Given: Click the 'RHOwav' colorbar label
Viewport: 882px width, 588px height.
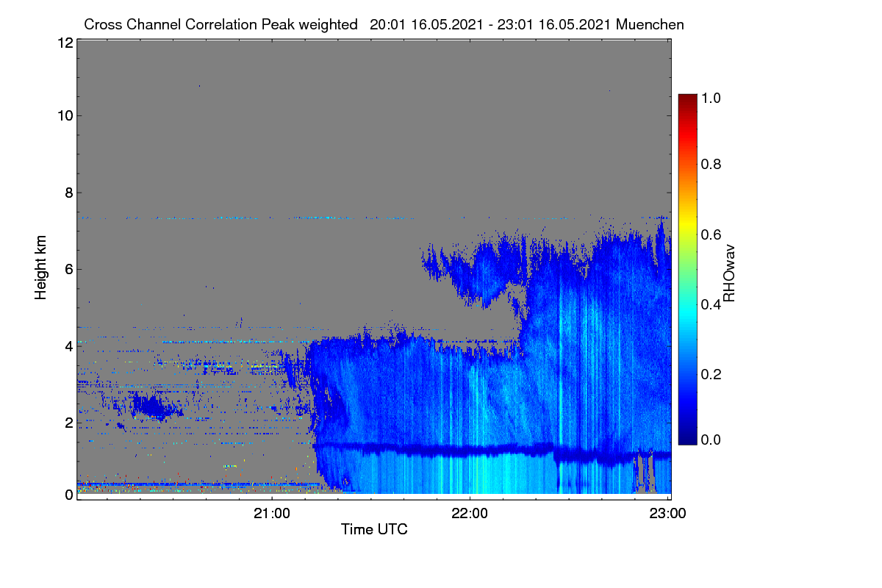Looking at the screenshot, I should click(729, 272).
